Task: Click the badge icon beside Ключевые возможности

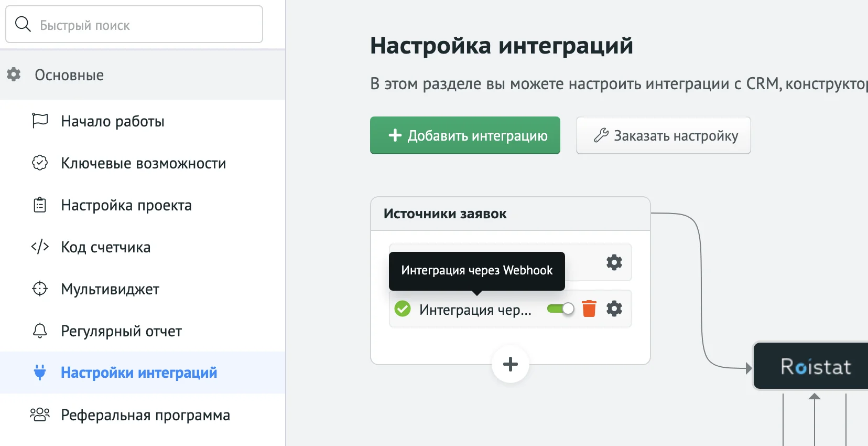Action: (x=40, y=163)
